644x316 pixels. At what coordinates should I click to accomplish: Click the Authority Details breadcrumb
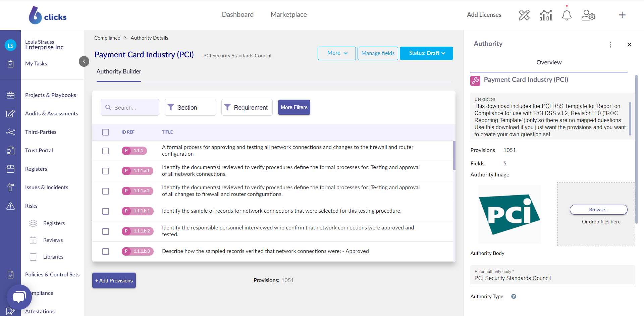point(150,38)
